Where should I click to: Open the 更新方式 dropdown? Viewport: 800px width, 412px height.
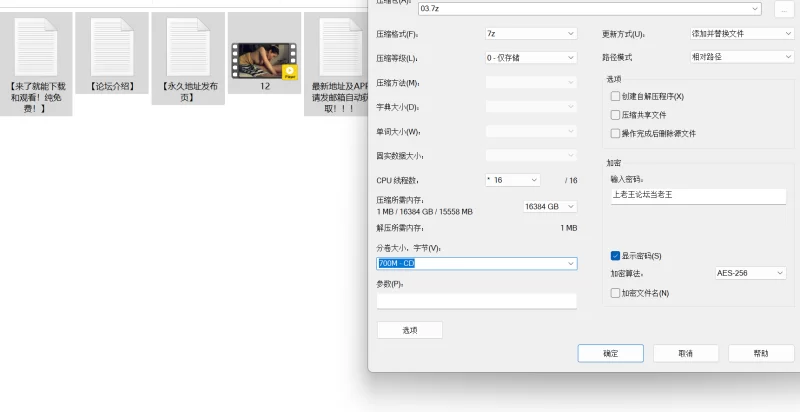(x=741, y=34)
